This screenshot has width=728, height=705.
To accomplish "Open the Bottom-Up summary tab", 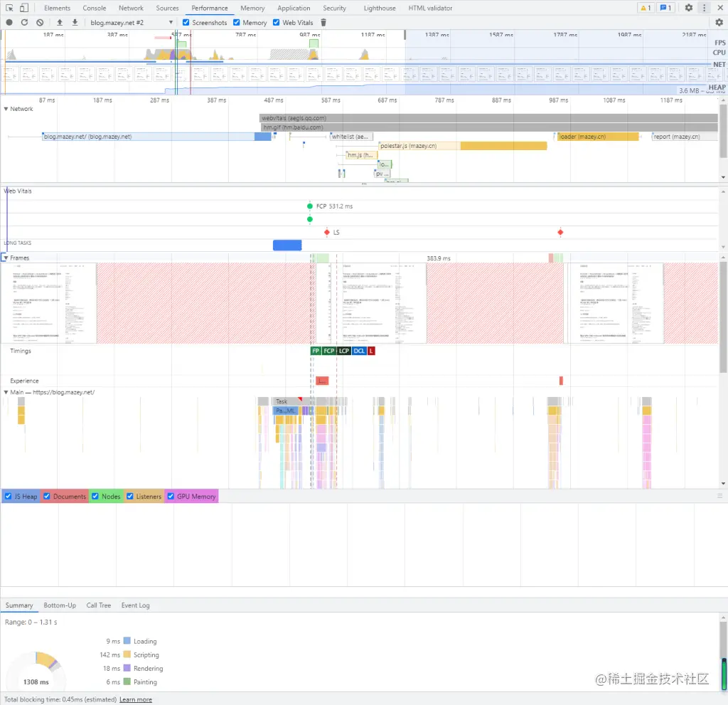I will point(60,605).
